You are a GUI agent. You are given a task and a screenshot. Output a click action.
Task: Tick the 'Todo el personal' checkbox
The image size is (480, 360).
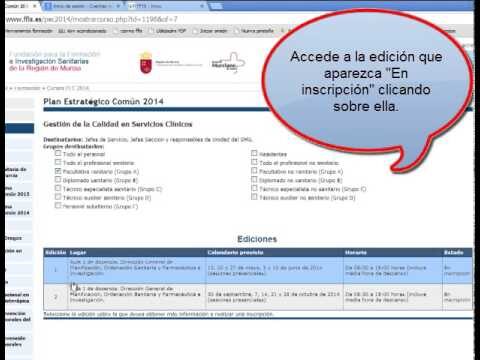(58, 153)
